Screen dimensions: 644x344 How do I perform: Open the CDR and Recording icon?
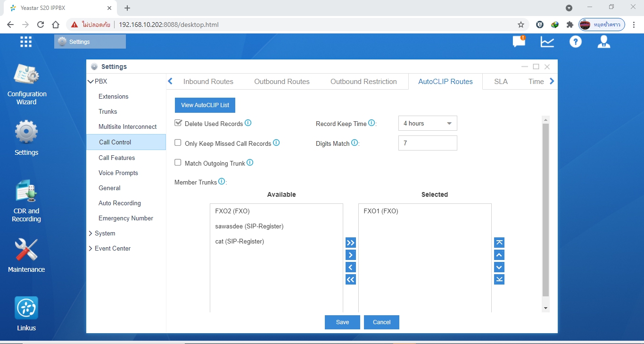click(x=26, y=193)
